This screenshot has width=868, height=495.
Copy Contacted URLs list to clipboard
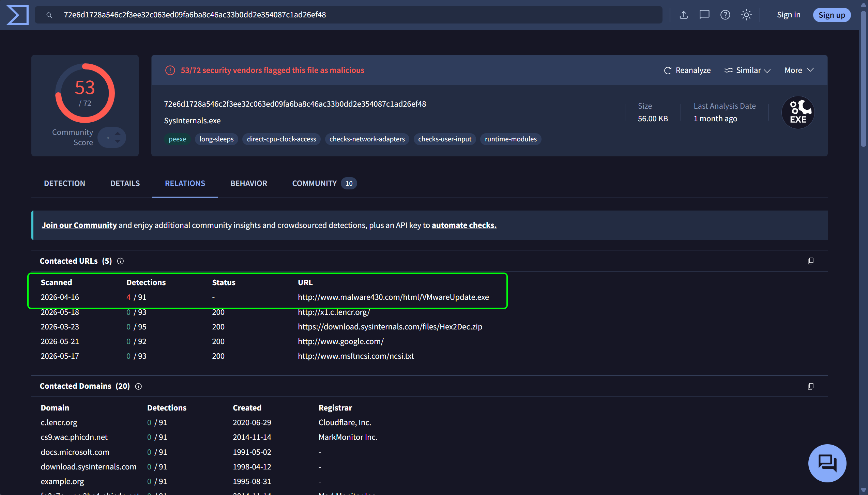811,261
